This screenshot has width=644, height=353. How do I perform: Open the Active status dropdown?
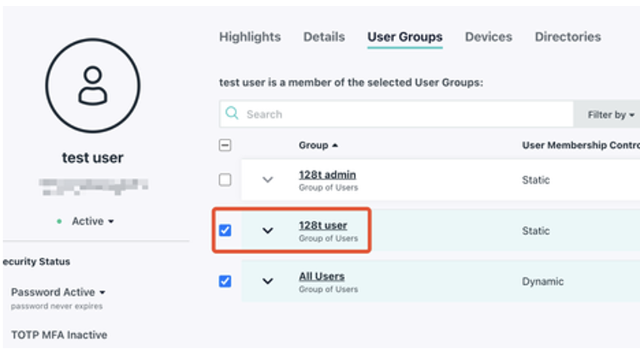pyautogui.click(x=93, y=221)
